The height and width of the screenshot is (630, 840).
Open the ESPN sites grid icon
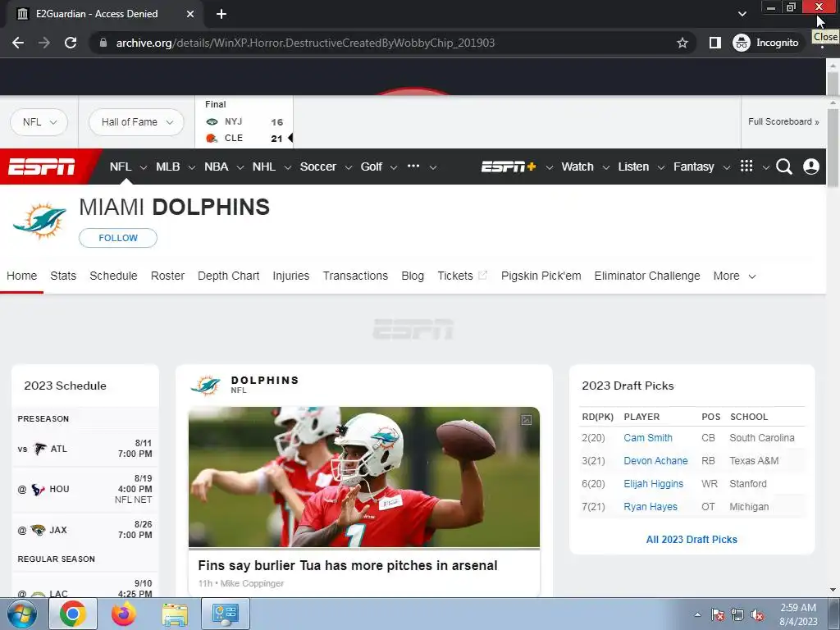tap(746, 166)
